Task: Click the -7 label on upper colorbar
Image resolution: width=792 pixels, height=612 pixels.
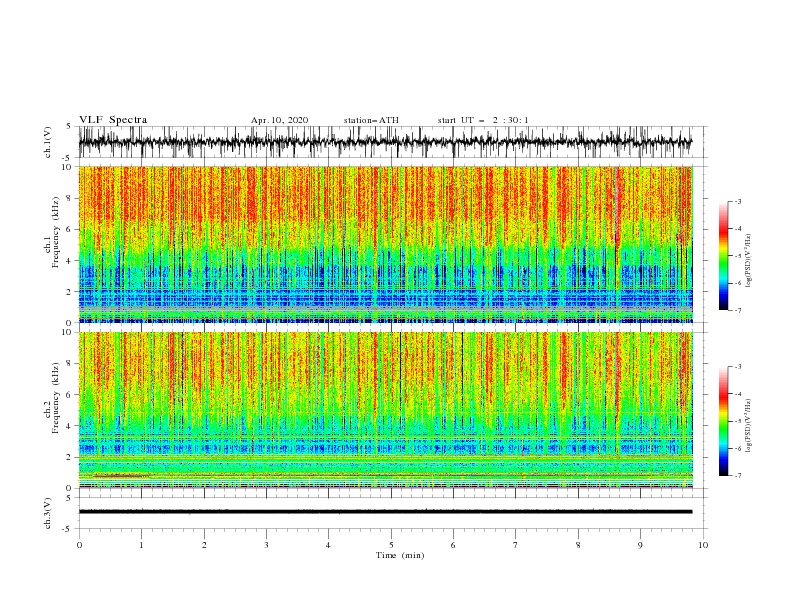Action: (x=737, y=310)
